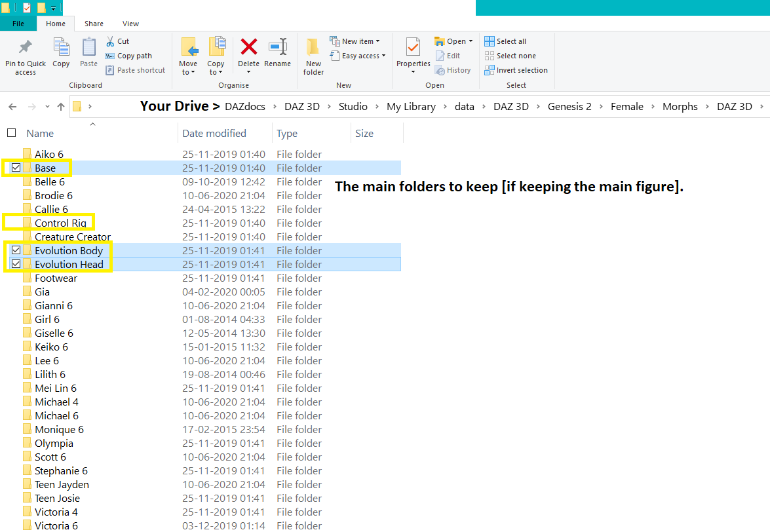Navigate to DAZdocs in breadcrumb
The height and width of the screenshot is (532, 770).
pos(245,107)
